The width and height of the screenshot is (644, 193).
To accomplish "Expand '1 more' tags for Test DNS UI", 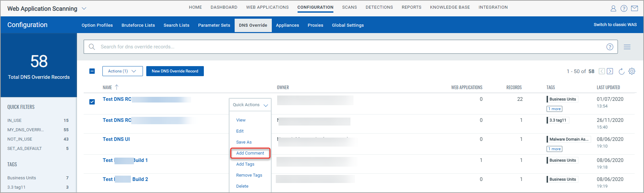I will pos(555,149).
